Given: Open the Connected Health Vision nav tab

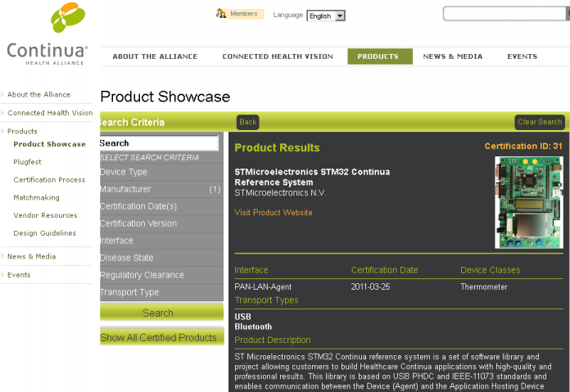Looking at the screenshot, I should point(278,56).
